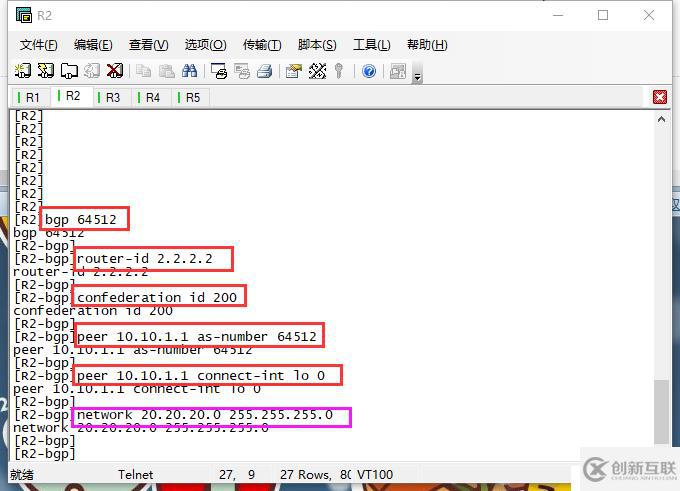Screen dimensions: 680x491
Task: Open the 工具(L) menu
Action: 372,45
